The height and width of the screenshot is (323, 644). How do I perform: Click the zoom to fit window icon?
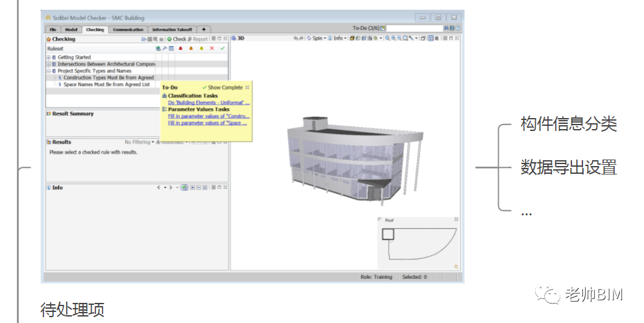pyautogui.click(x=405, y=38)
